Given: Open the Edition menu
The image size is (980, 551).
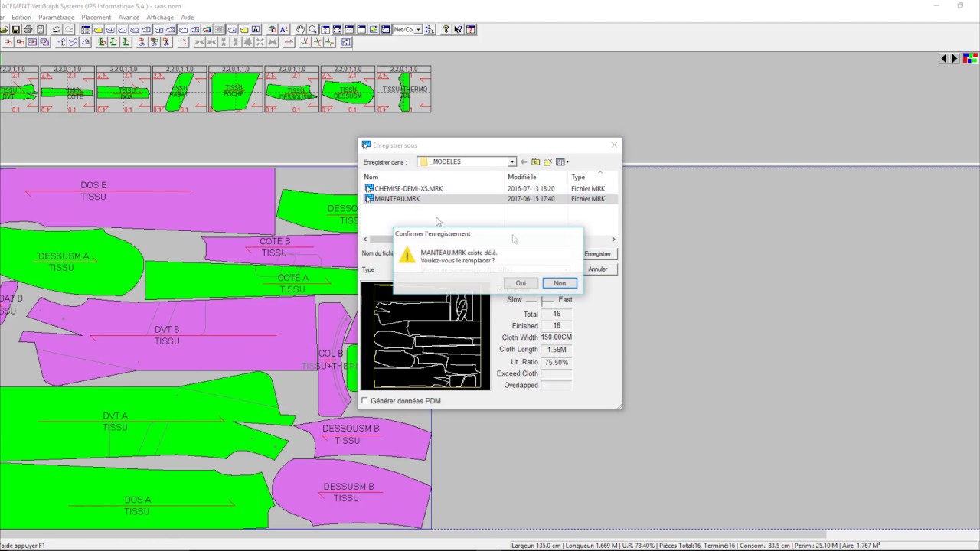Looking at the screenshot, I should pyautogui.click(x=21, y=17).
